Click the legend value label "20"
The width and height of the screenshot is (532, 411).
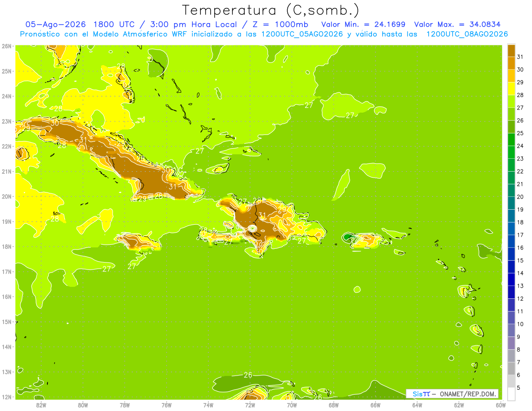[x=520, y=197]
